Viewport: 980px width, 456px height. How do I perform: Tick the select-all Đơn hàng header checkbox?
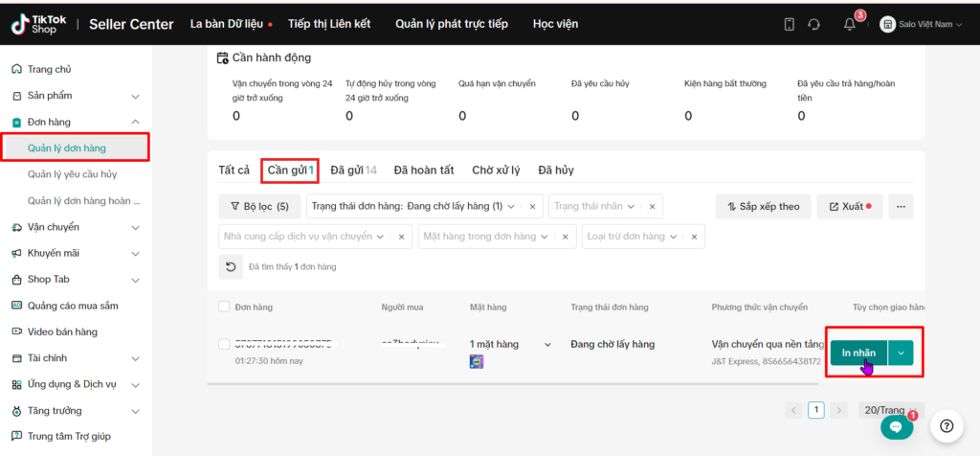pos(224,307)
